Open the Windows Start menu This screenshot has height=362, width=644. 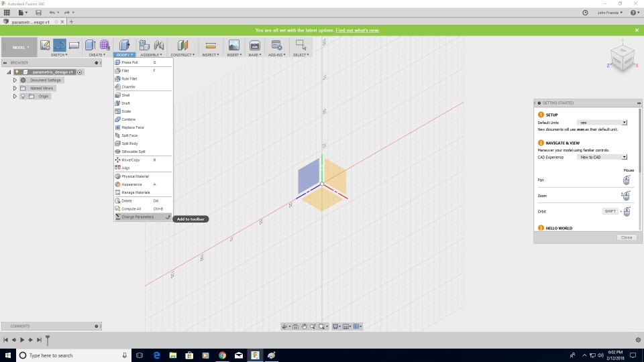pos(8,355)
